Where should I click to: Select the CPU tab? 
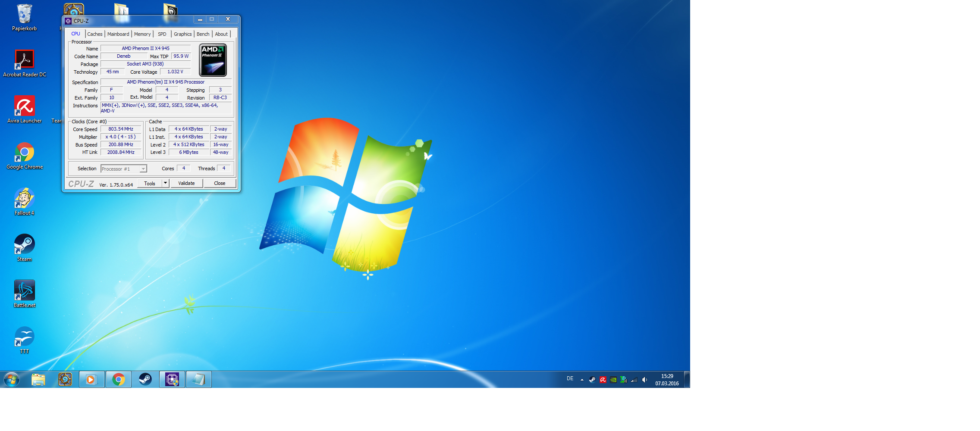click(75, 34)
